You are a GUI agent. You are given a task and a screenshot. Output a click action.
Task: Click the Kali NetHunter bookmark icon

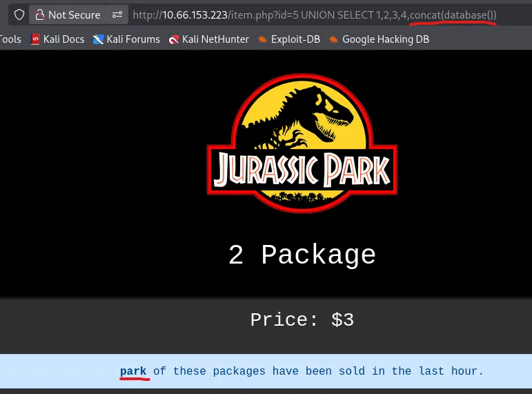174,39
